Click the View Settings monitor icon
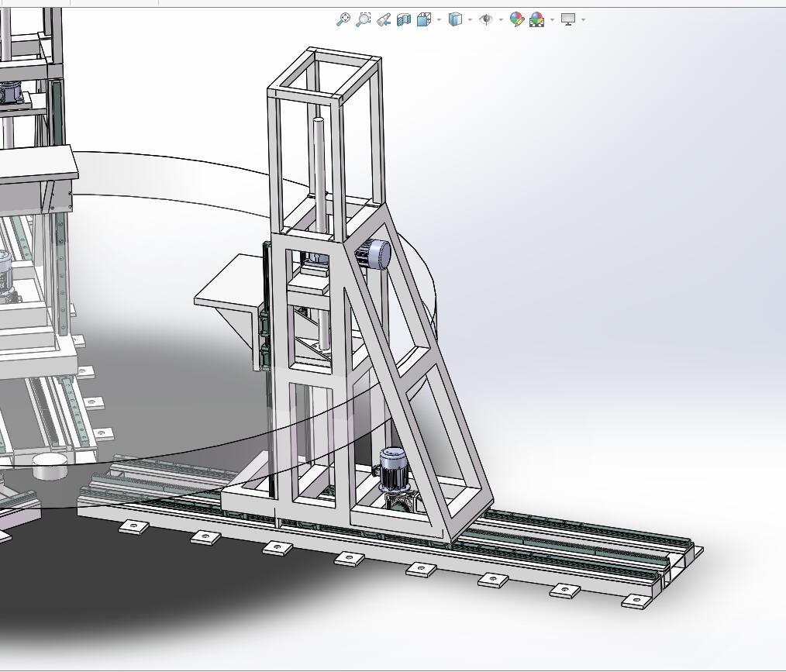This screenshot has width=786, height=672. (x=568, y=19)
